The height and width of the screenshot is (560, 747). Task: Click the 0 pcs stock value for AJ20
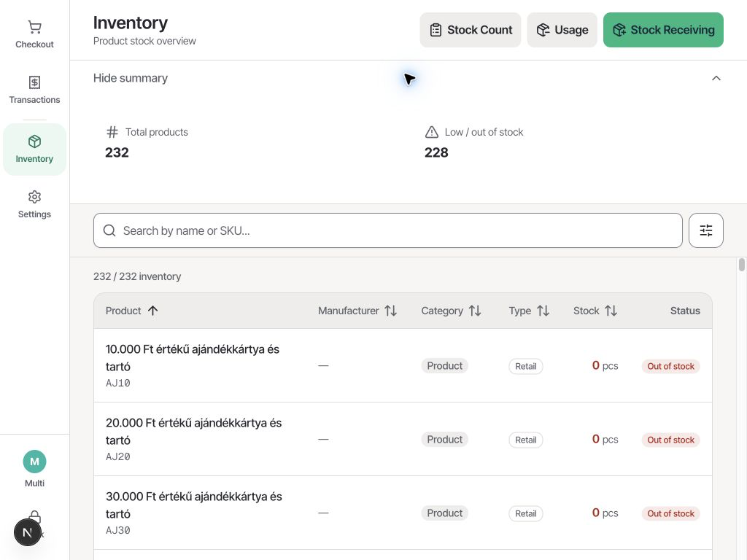pos(605,439)
